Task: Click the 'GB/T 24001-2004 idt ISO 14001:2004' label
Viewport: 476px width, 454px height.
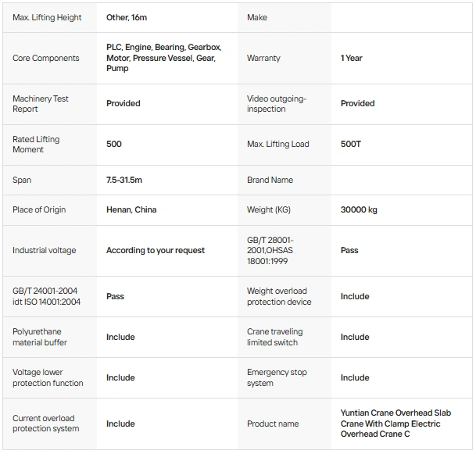Action: point(46,296)
